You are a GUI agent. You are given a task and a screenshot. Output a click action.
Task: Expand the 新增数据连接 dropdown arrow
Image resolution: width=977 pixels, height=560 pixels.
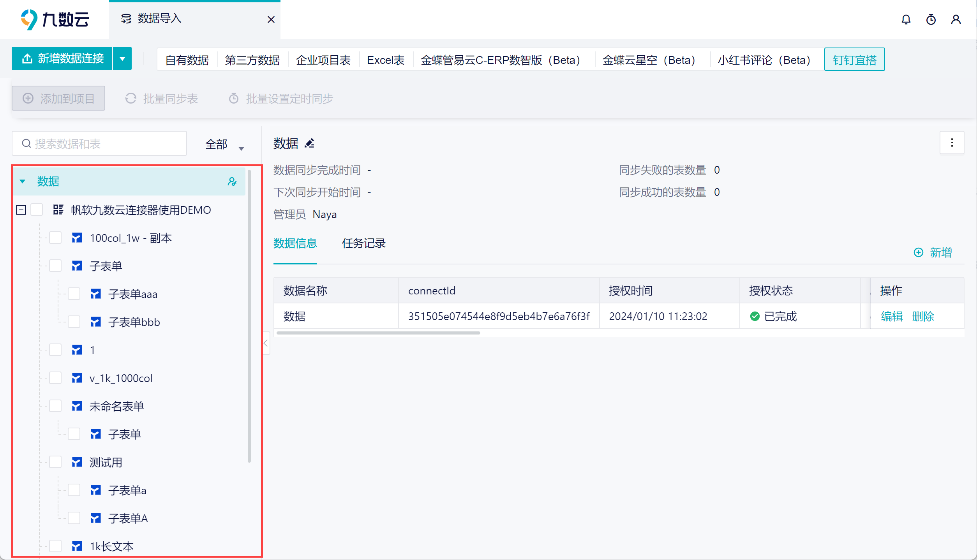[x=122, y=59]
